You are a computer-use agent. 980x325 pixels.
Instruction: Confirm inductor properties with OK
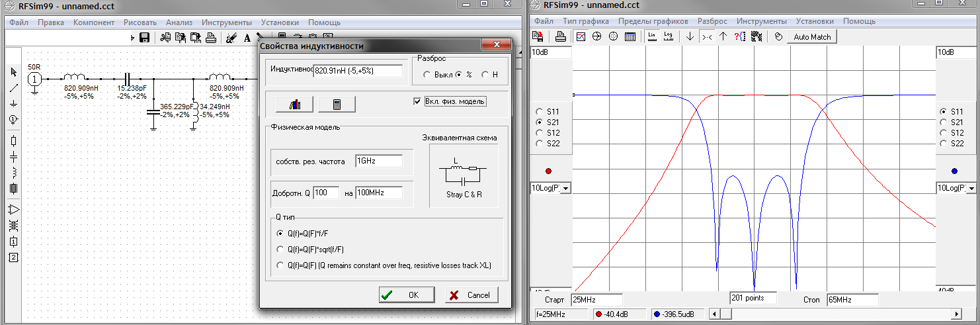pos(407,295)
